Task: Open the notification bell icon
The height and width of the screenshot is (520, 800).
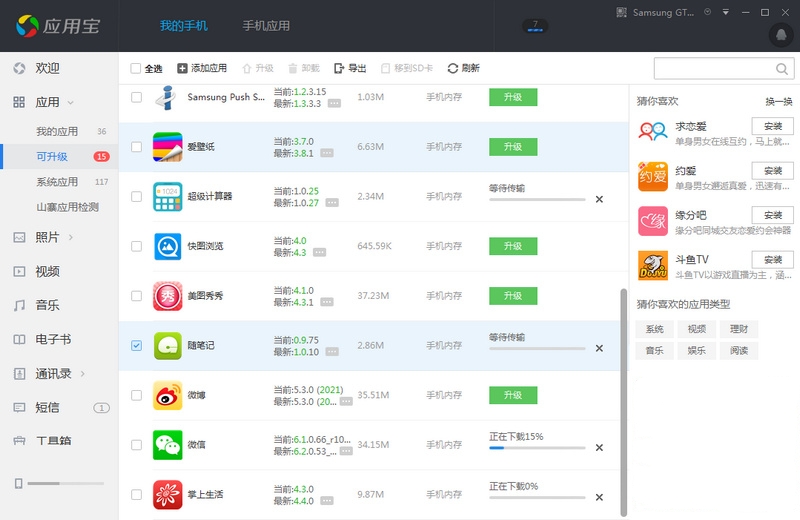Action: coord(781,35)
